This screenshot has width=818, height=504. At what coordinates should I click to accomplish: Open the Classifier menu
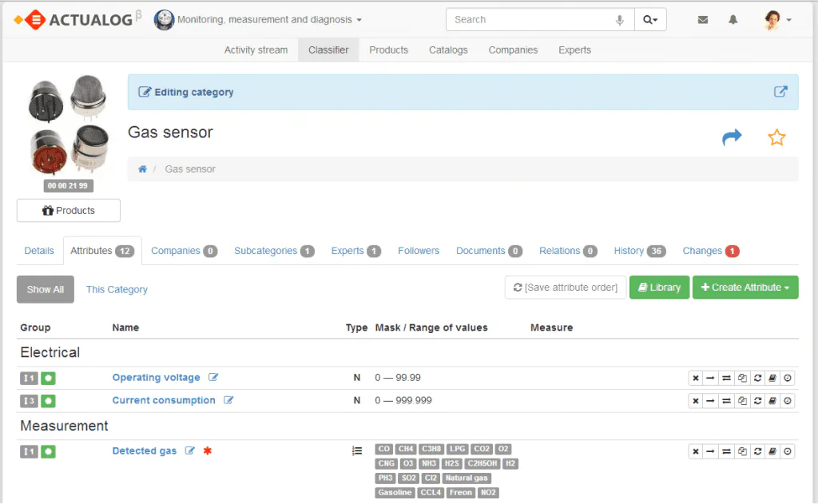click(x=328, y=50)
